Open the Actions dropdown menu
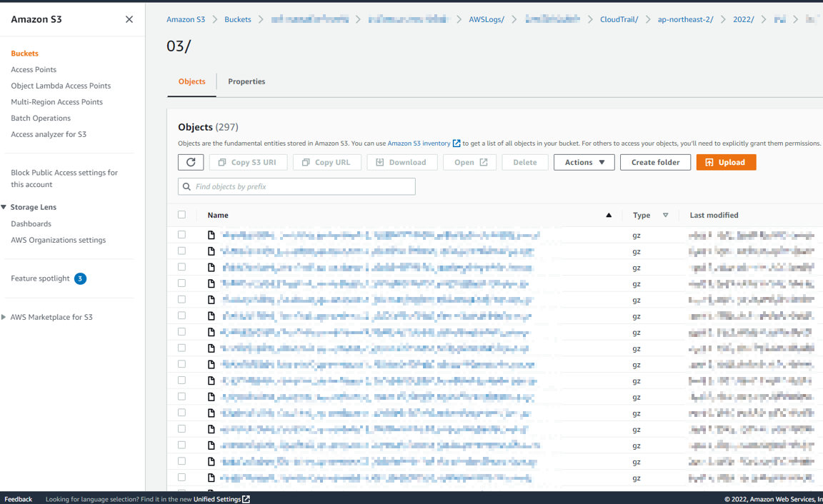Image resolution: width=823 pixels, height=504 pixels. click(x=584, y=162)
